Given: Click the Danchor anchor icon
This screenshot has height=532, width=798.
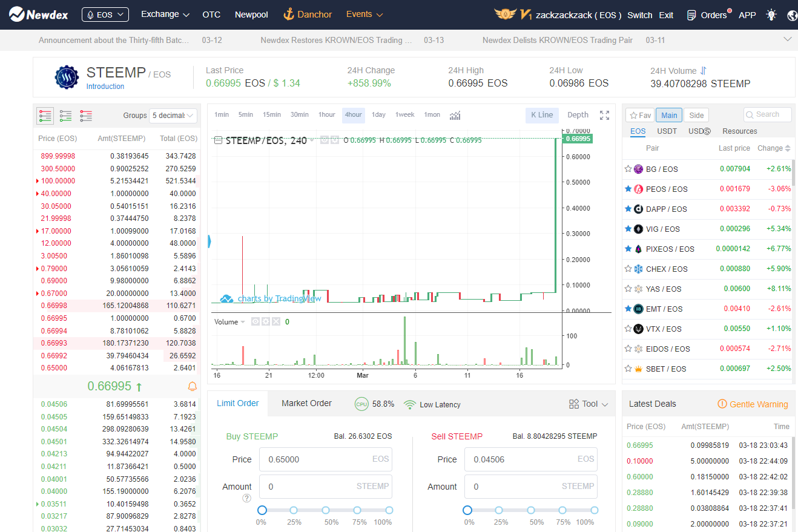Looking at the screenshot, I should [x=289, y=15].
